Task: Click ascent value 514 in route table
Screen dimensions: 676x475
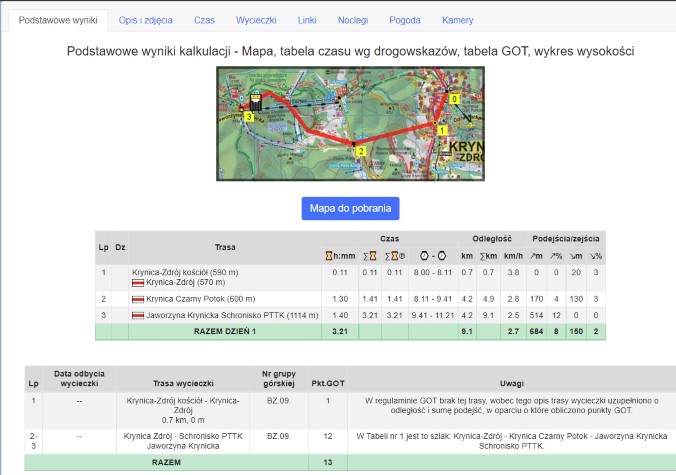Action: click(536, 316)
